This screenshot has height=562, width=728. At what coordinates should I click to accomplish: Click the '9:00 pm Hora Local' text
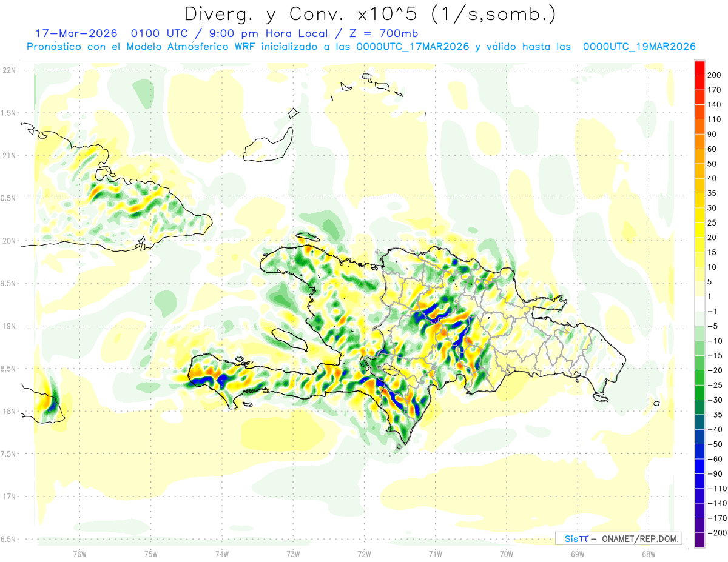(267, 33)
